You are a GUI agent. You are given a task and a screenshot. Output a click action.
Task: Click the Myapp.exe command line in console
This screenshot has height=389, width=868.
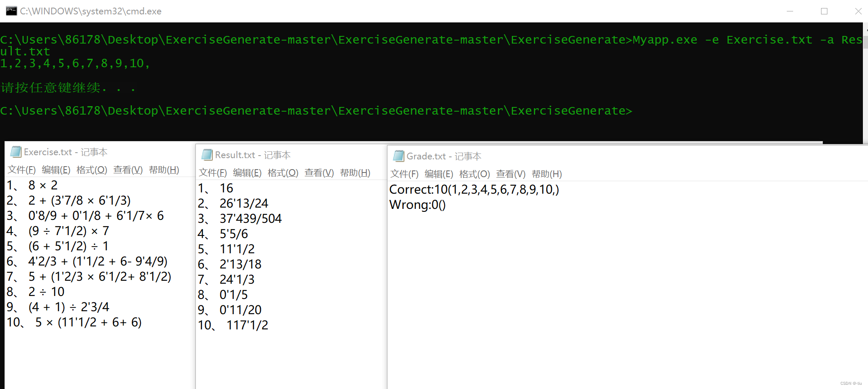pyautogui.click(x=431, y=45)
